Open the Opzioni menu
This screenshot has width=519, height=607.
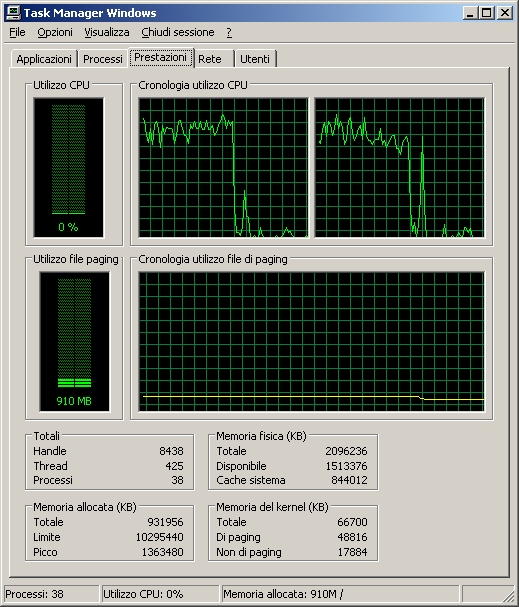pyautogui.click(x=55, y=32)
